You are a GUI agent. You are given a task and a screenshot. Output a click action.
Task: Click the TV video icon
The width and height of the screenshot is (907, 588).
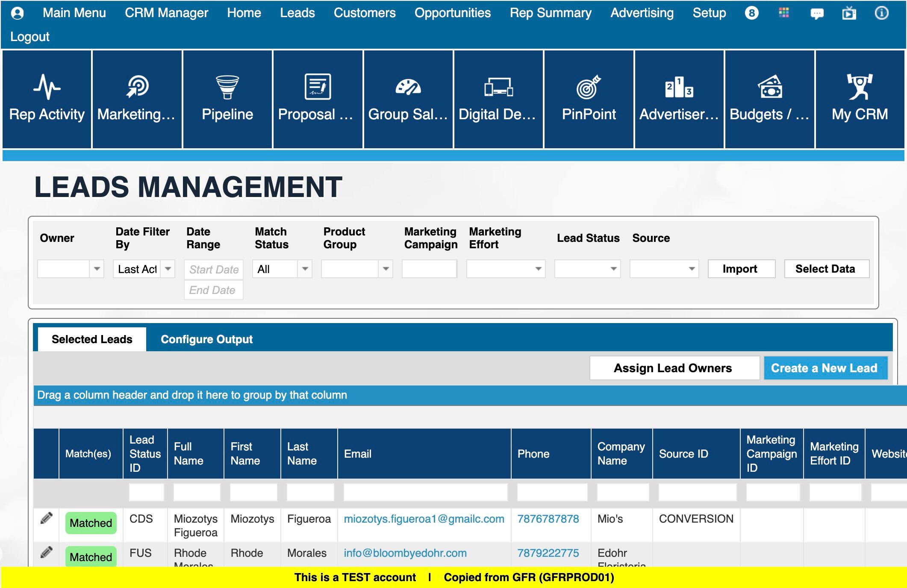pos(849,13)
